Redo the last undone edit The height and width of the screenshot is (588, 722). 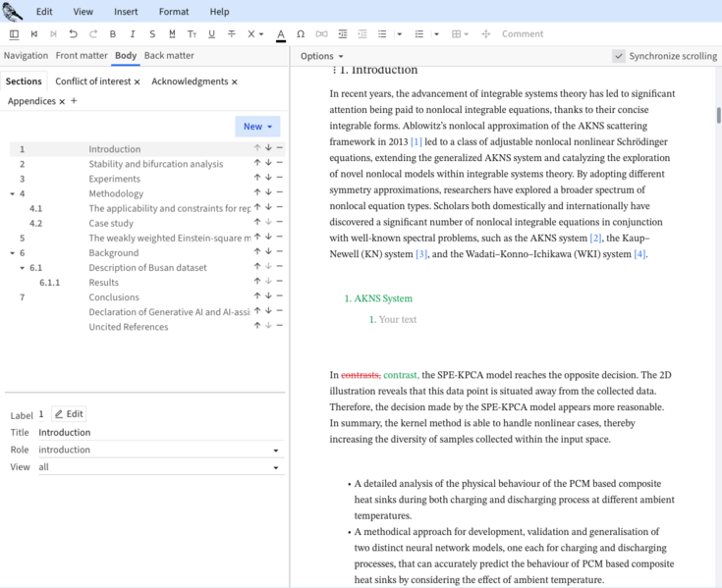tap(93, 34)
